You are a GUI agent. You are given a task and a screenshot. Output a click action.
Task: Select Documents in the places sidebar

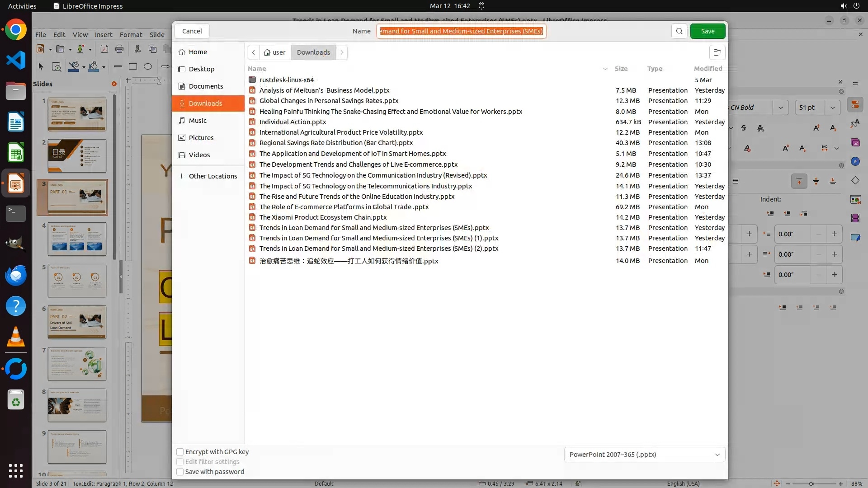(206, 86)
